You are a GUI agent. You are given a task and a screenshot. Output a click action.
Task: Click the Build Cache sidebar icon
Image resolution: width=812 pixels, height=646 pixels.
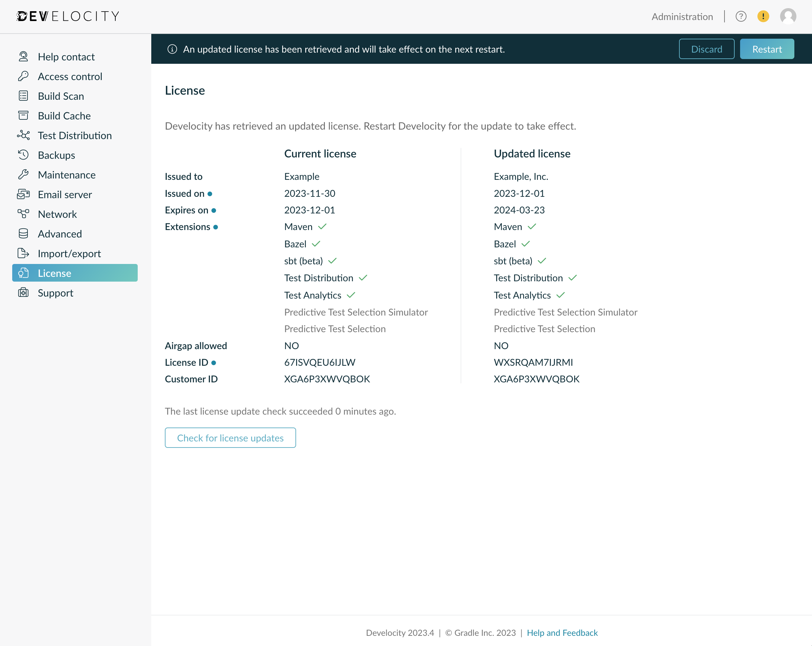click(x=23, y=116)
